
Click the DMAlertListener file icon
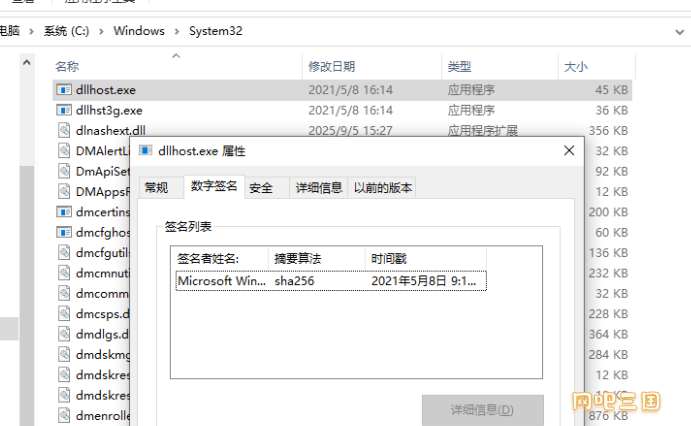tap(64, 151)
